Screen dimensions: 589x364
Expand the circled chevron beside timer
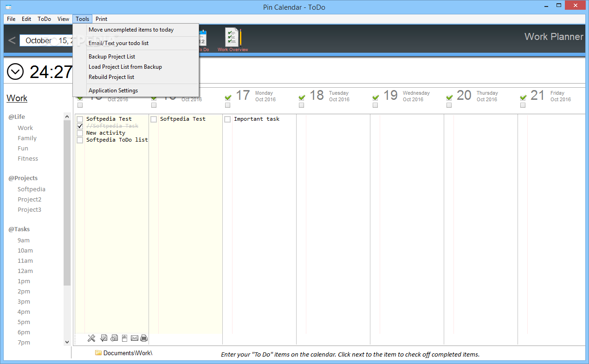(15, 72)
